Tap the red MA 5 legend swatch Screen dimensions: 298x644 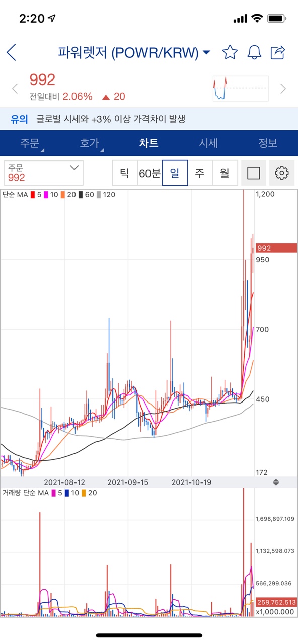(x=32, y=194)
